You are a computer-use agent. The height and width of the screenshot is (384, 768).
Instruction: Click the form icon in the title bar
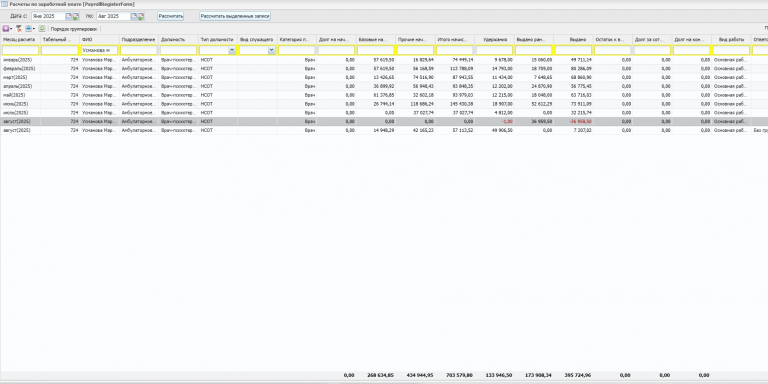[4, 4]
